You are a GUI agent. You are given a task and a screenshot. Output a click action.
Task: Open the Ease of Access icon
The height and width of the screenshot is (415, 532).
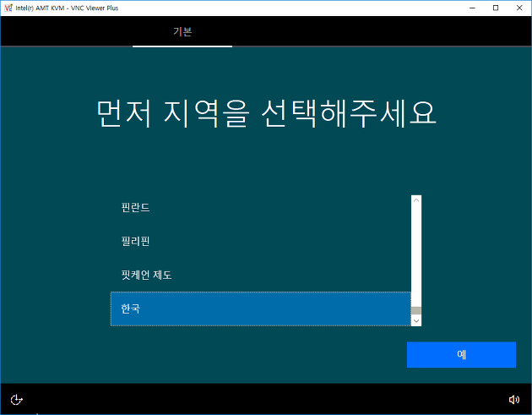tap(16, 400)
